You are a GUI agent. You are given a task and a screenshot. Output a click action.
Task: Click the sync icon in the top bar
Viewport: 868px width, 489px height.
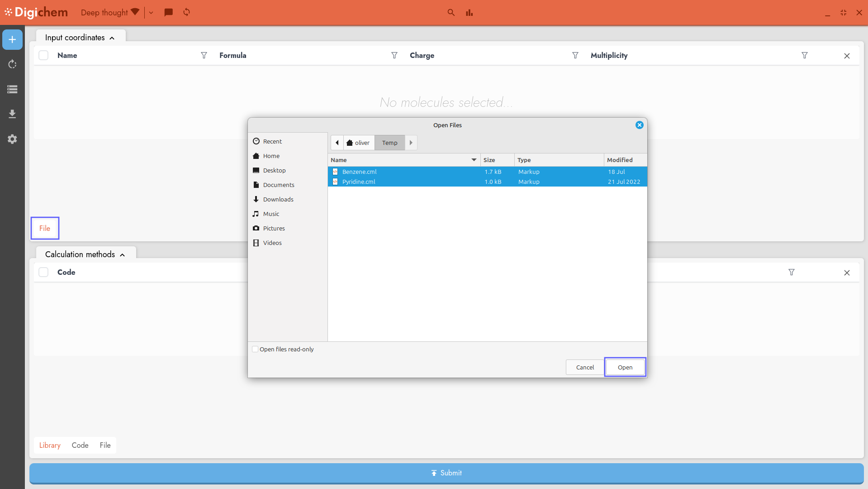[x=186, y=12]
